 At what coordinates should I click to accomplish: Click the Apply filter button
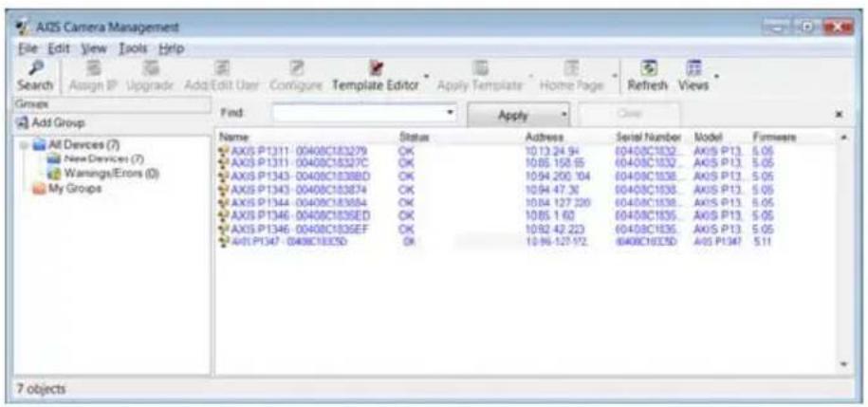point(513,115)
